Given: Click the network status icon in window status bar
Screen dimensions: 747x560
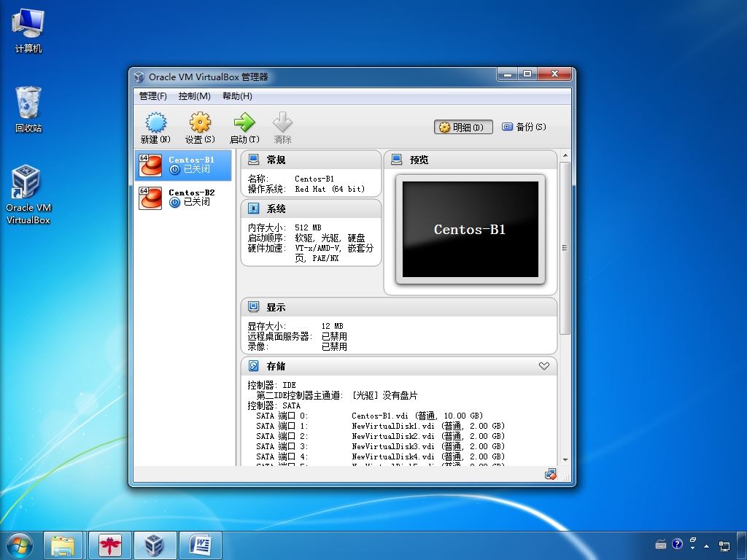Looking at the screenshot, I should click(x=550, y=474).
